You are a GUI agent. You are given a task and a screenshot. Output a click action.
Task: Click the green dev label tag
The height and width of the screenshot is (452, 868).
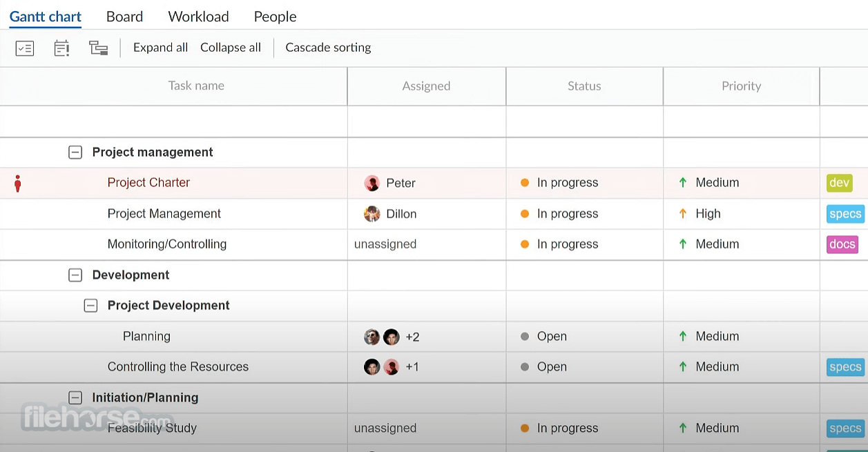click(x=840, y=183)
